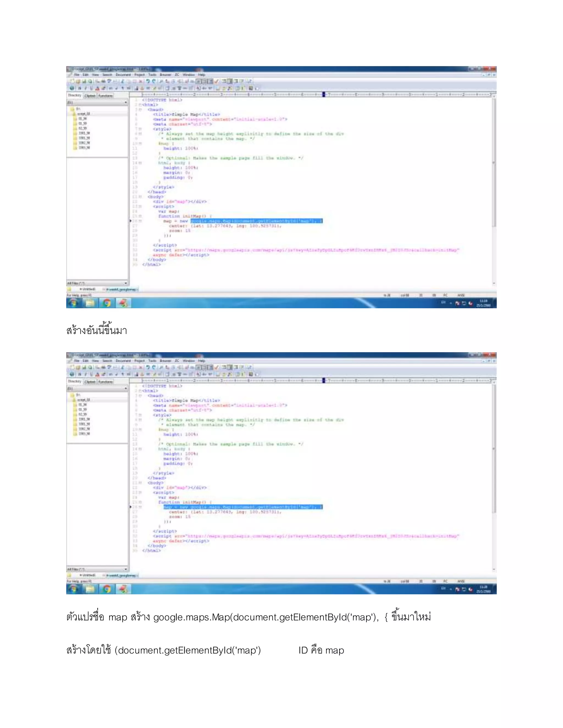This screenshot has width=563, height=728.
Task: Click Bold B icon in upper HTML toolbar
Action: click(x=79, y=88)
